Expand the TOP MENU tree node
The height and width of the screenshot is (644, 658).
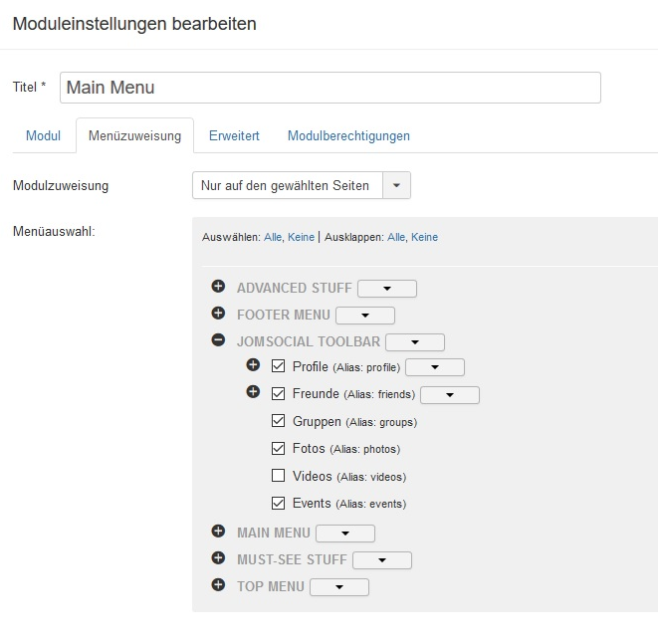click(x=218, y=585)
